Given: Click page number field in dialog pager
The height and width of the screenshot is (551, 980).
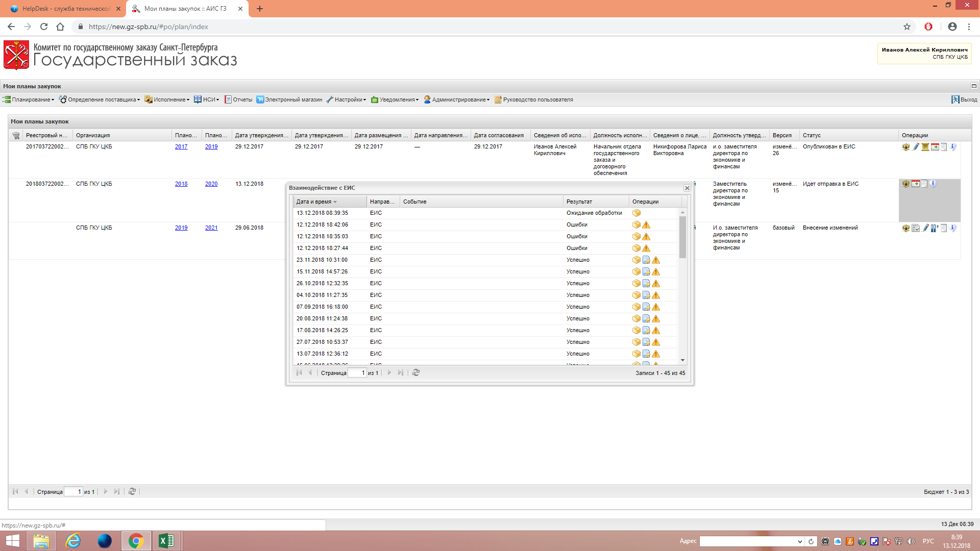Looking at the screenshot, I should pyautogui.click(x=357, y=373).
